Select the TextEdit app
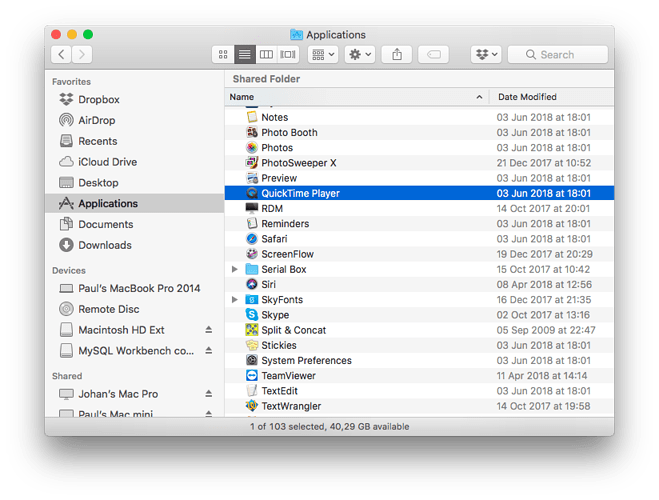 [x=419, y=391]
